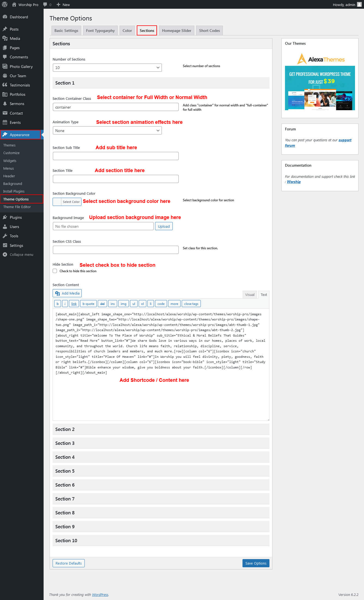Click the Collapse menu arrow icon
364x600 pixels.
(5, 254)
